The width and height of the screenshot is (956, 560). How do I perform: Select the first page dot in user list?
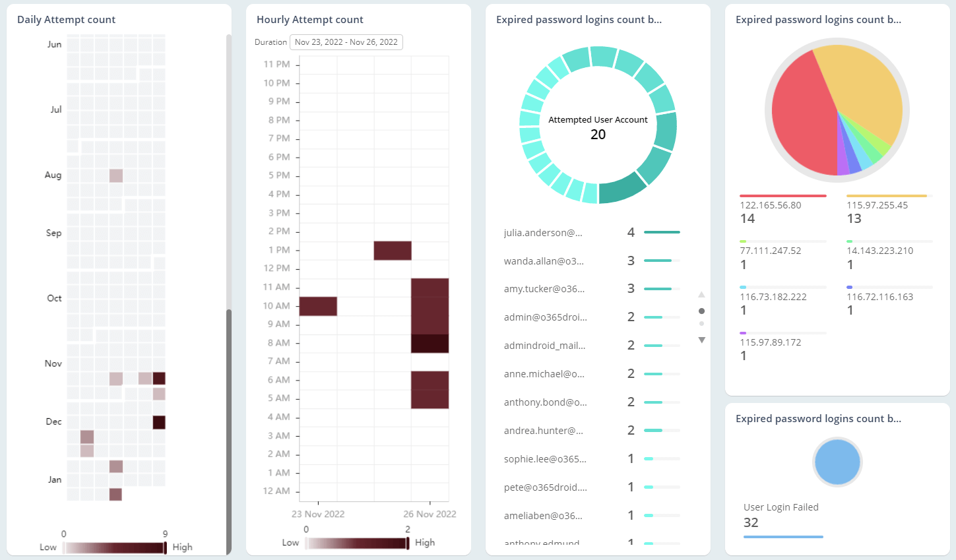click(x=701, y=311)
